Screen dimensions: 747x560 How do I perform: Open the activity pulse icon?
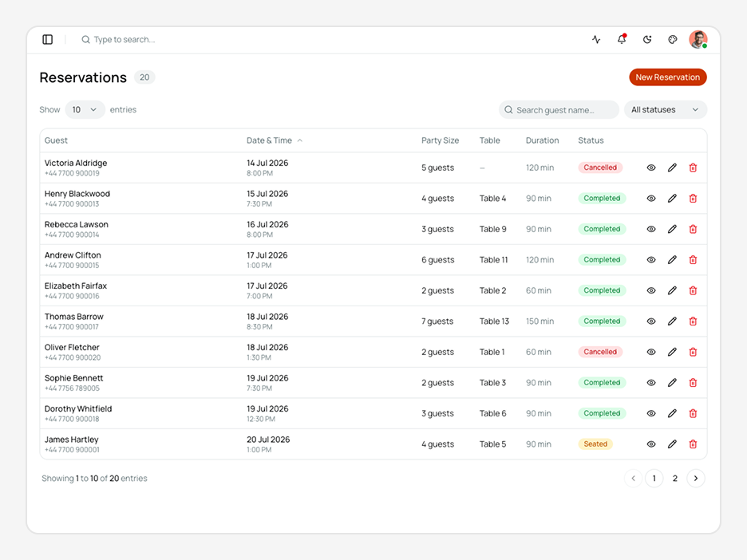pyautogui.click(x=596, y=40)
